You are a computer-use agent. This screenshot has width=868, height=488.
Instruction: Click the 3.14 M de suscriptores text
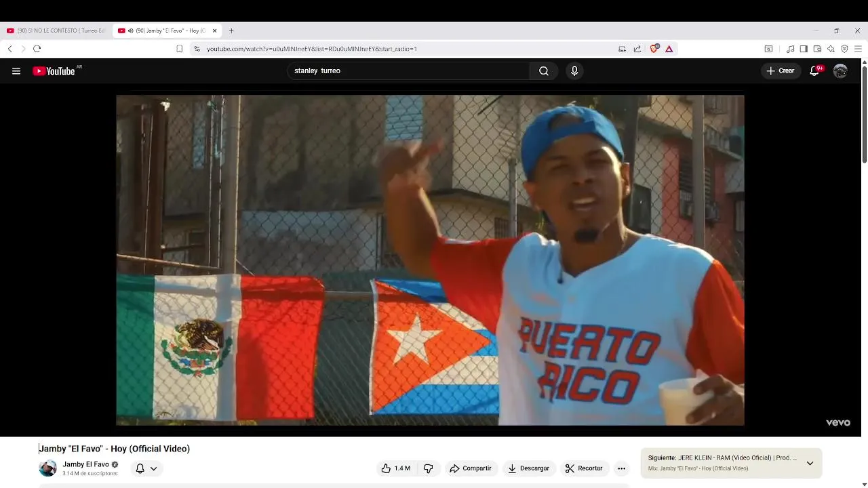point(90,473)
